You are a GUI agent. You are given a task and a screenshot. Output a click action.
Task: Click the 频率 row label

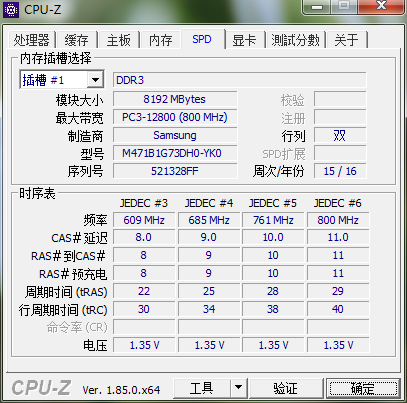pos(95,220)
